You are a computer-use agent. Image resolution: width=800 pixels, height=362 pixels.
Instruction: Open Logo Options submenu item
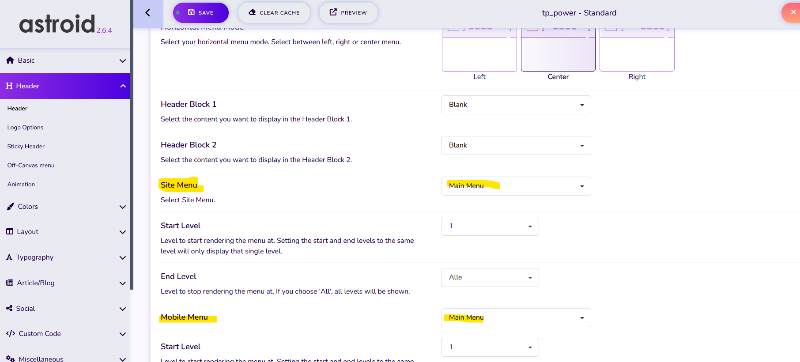25,127
